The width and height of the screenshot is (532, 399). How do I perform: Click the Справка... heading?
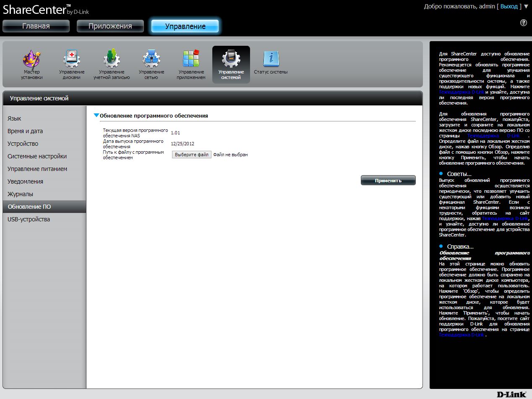460,247
